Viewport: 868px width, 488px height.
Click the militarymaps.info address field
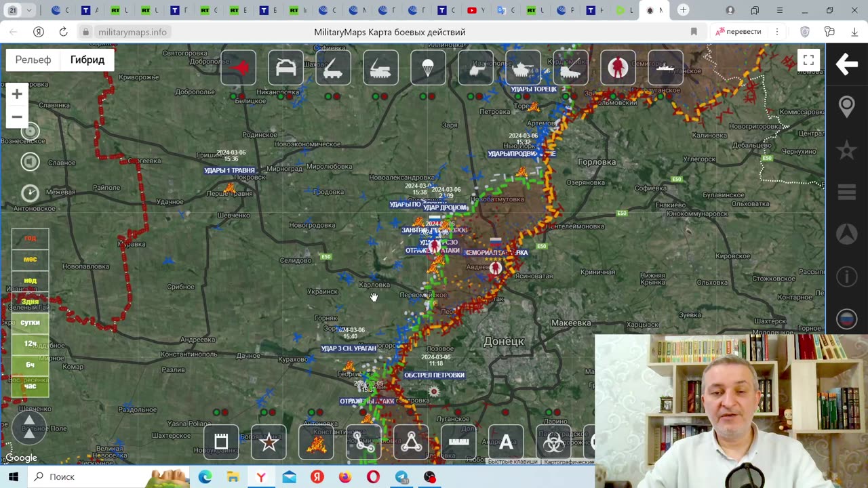point(132,32)
